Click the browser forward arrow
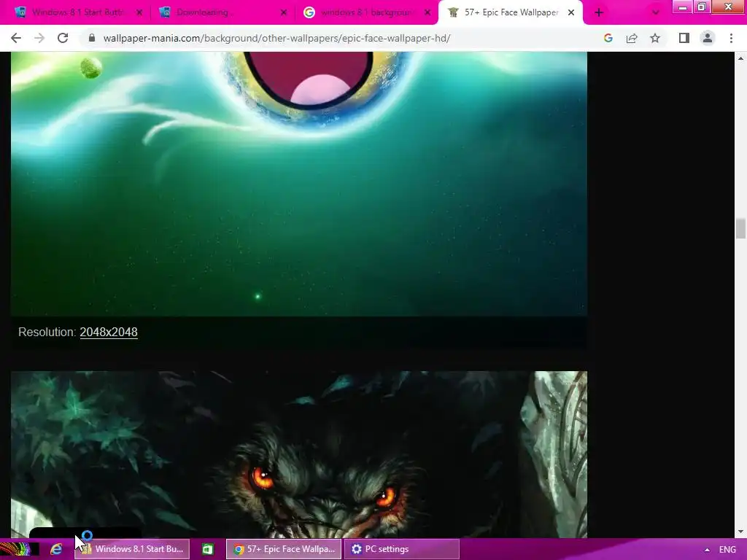Image resolution: width=747 pixels, height=560 pixels. [39, 38]
